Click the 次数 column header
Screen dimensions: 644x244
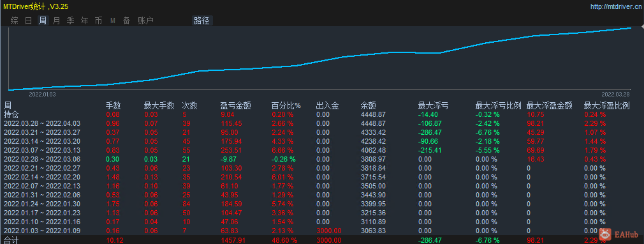190,106
